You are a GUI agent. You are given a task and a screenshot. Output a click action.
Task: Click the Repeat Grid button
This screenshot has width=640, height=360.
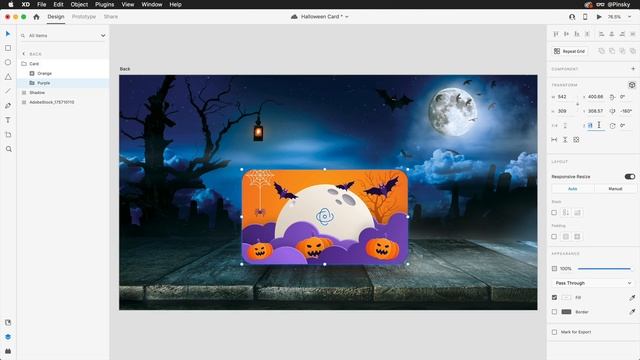tap(570, 51)
